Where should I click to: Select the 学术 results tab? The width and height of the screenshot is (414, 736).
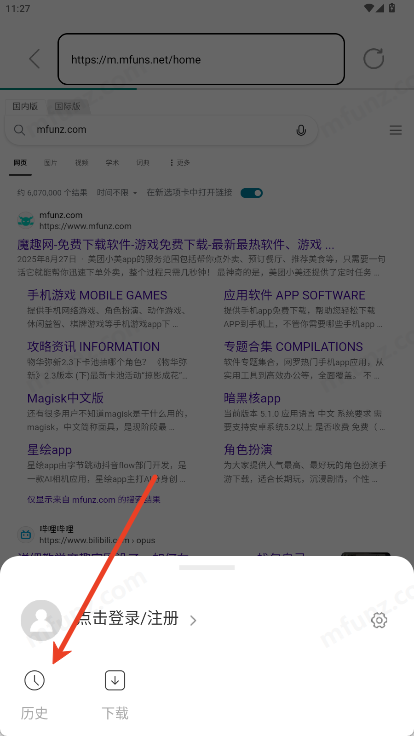coord(112,163)
